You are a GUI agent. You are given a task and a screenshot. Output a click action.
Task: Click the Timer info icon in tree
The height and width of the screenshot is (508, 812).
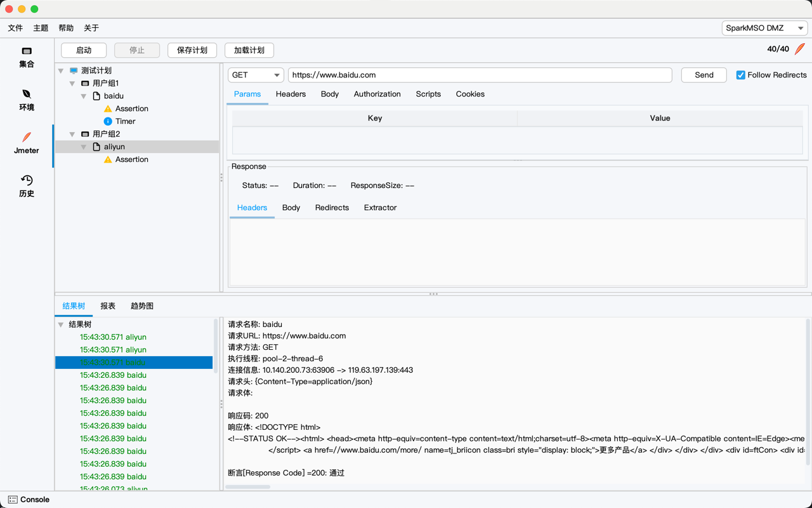(x=108, y=121)
